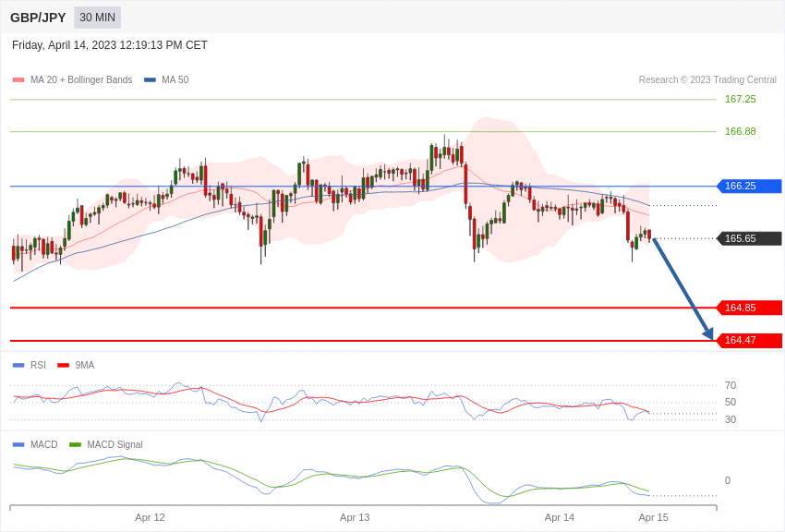
Task: Toggle MA 20 + Bollinger Bands legend swatch
Action: pyautogui.click(x=18, y=79)
